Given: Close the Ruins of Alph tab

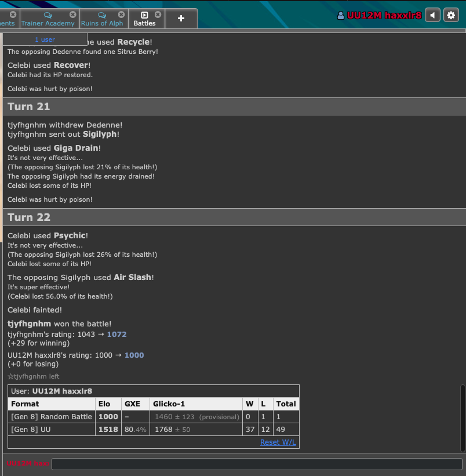Looking at the screenshot, I should click(121, 14).
